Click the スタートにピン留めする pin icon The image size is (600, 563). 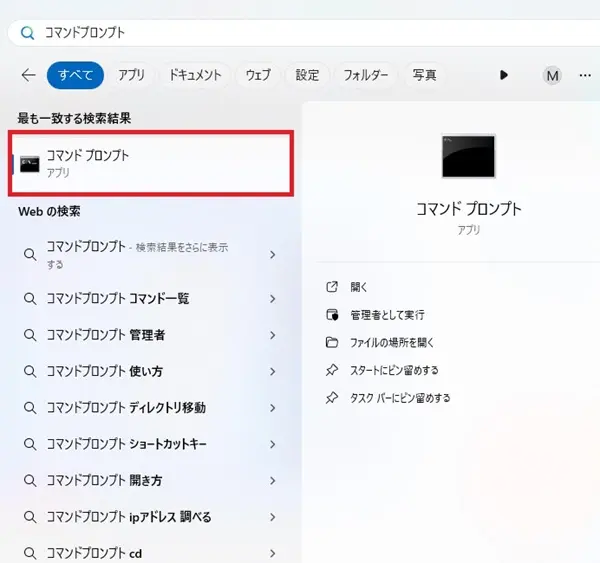click(x=332, y=370)
